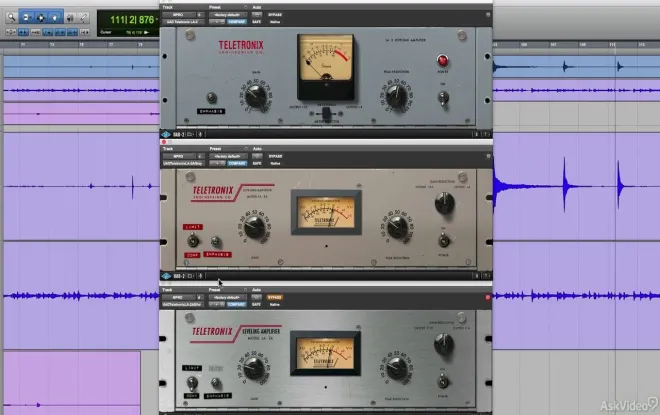
Task: Click automation enable icon in gray LA-2A header
Action: 257,156
